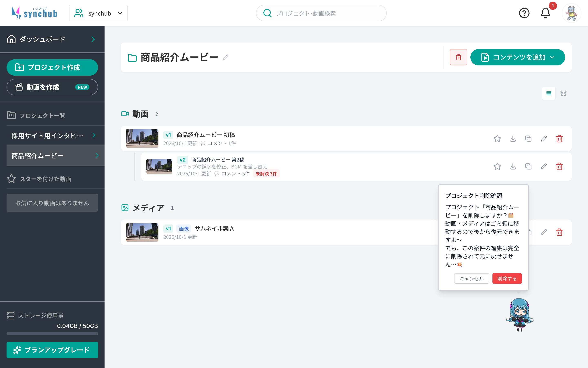Open thumbnail of 商品紹介ムービー 第2稿

(159, 166)
